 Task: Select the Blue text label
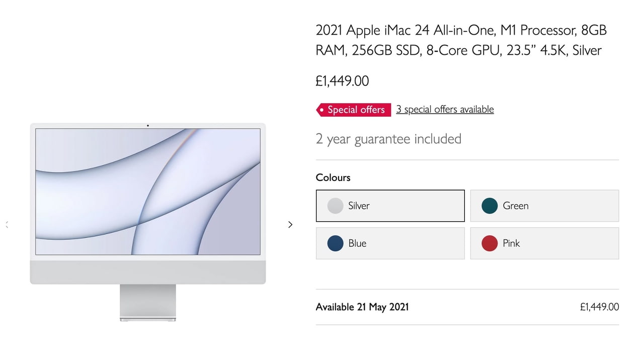(x=357, y=243)
